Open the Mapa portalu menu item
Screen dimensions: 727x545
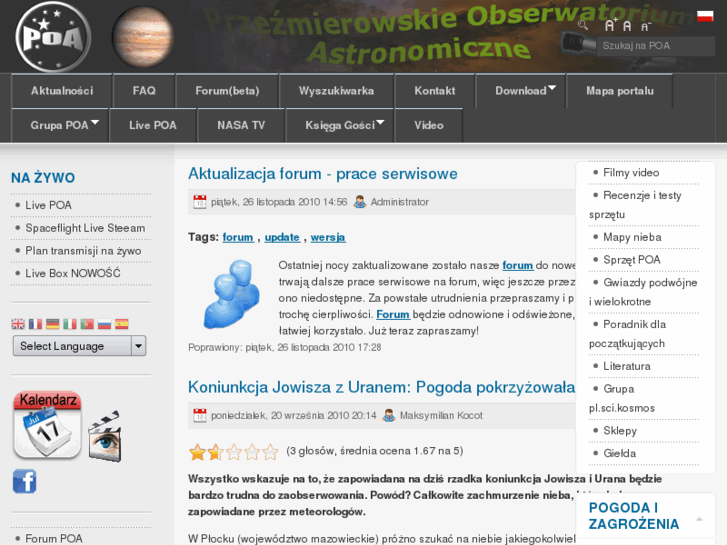(620, 91)
